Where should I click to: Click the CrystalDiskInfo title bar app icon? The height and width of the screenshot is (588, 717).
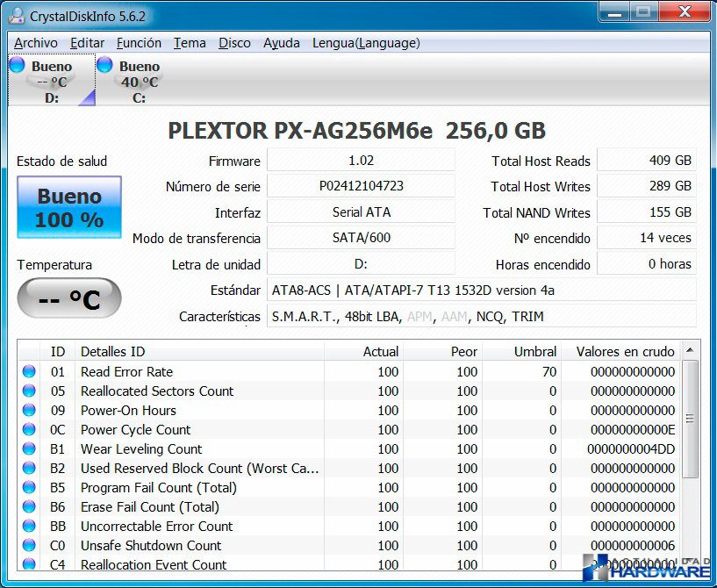[17, 16]
